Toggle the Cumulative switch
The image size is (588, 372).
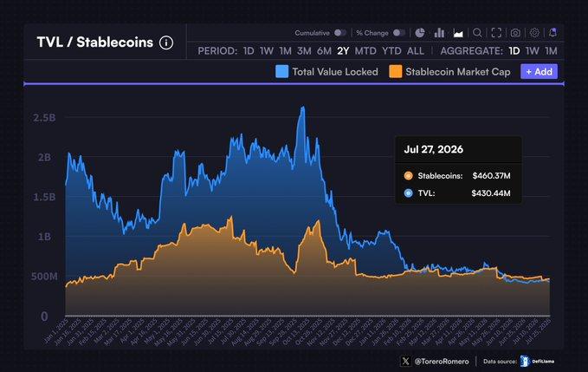[340, 33]
